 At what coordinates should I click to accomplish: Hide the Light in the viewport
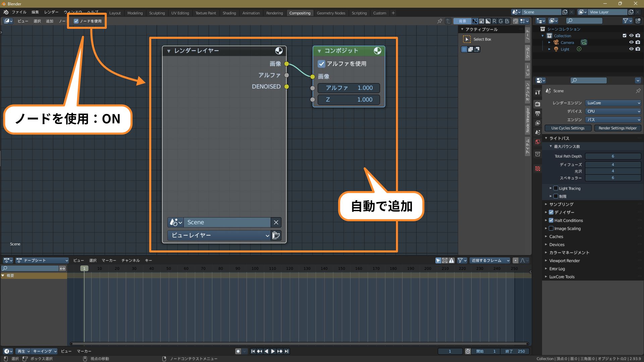631,49
